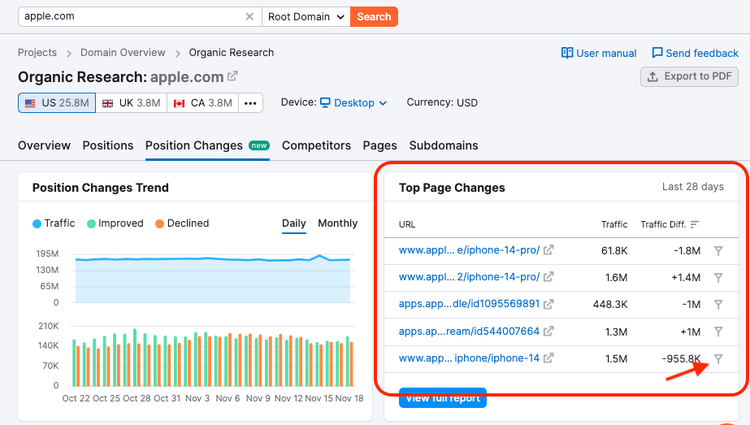
Task: Click the Export to PDF upload icon
Action: [x=652, y=76]
